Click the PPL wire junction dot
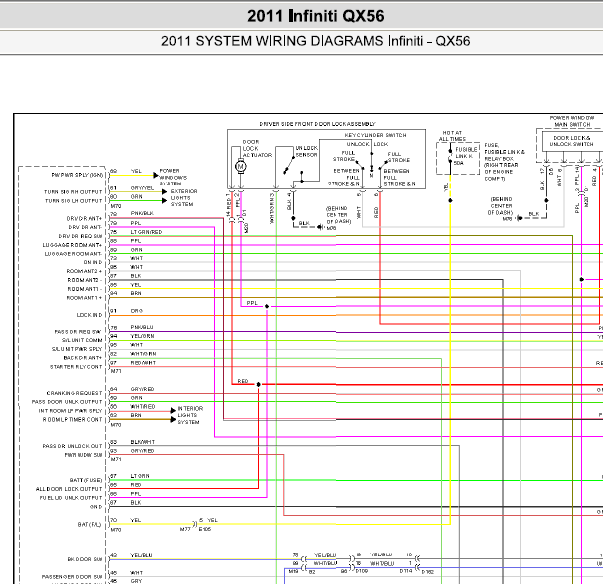The image size is (603, 584). tap(266, 307)
